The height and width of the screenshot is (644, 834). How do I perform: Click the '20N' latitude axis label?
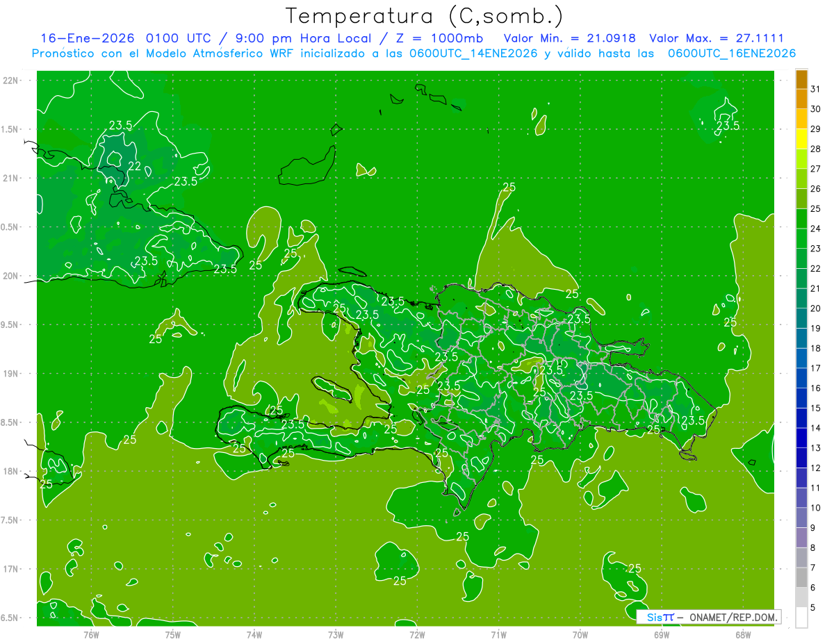[x=11, y=276]
